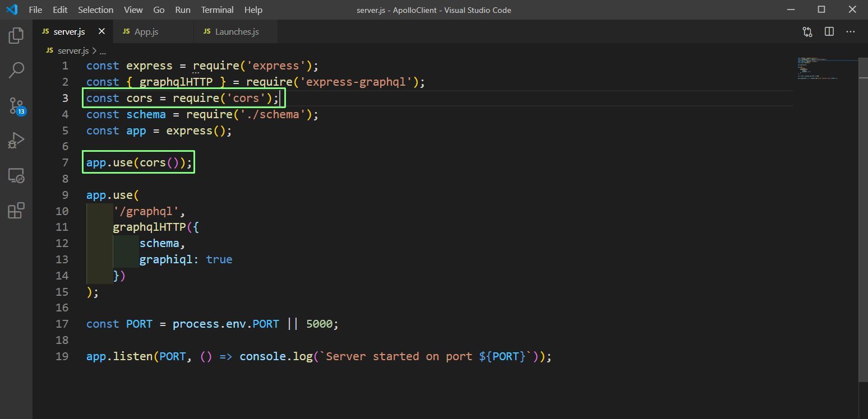The height and width of the screenshot is (419, 868).
Task: Click 'graphqlHTTP({' on line 11
Action: (x=156, y=227)
